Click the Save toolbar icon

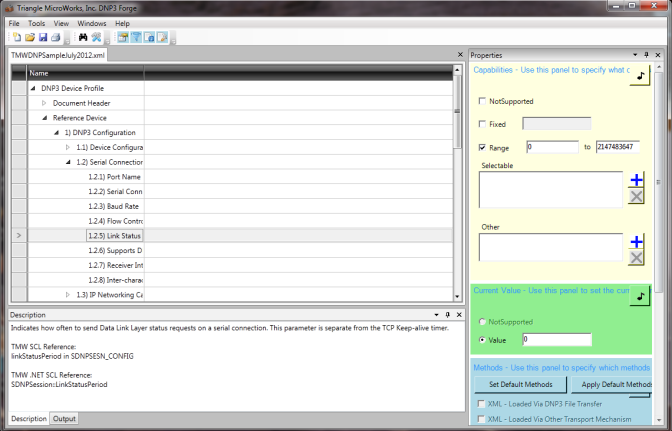coord(43,38)
